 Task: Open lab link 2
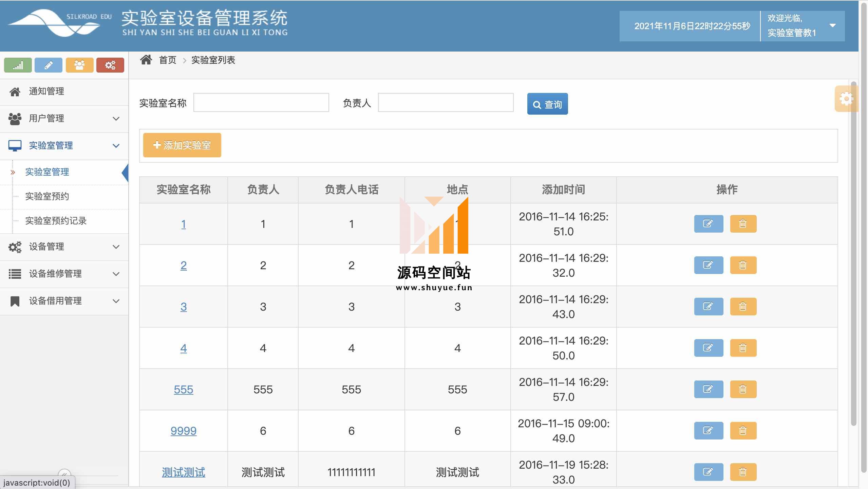pyautogui.click(x=184, y=266)
